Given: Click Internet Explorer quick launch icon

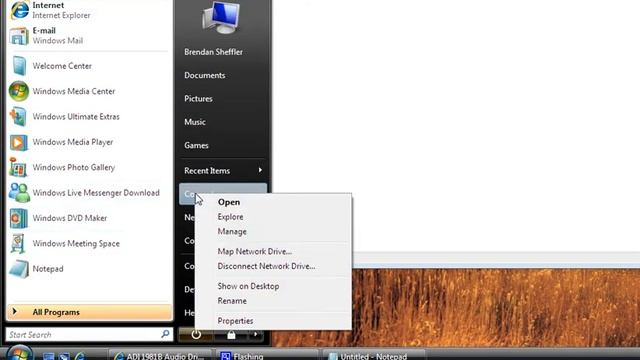Looking at the screenshot, I should click(80, 356).
